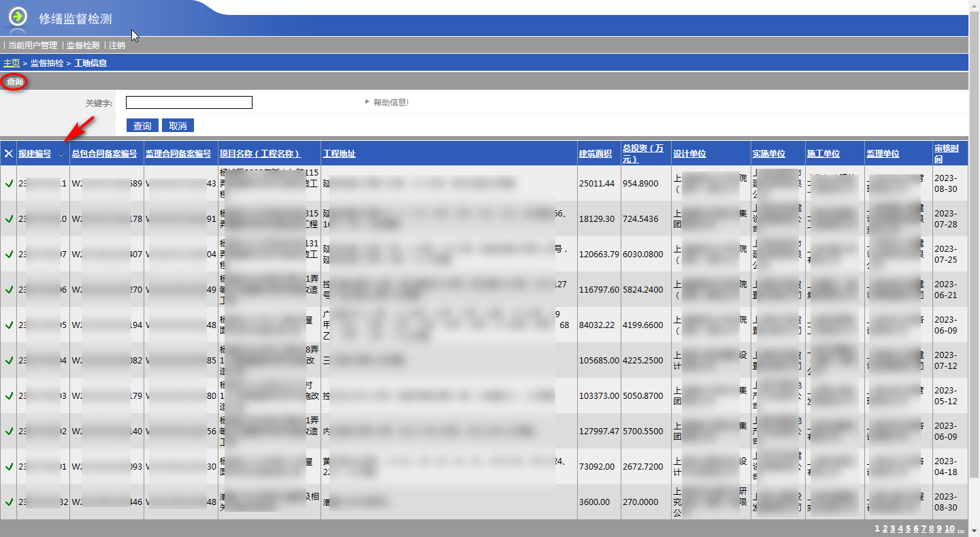Image resolution: width=980 pixels, height=537 pixels.
Task: Click total investment value 5824.2400
Action: pyautogui.click(x=642, y=290)
